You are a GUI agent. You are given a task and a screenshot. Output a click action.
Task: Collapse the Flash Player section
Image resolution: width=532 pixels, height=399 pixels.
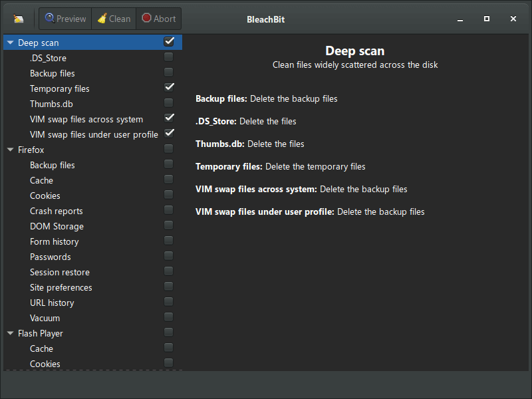(9, 332)
